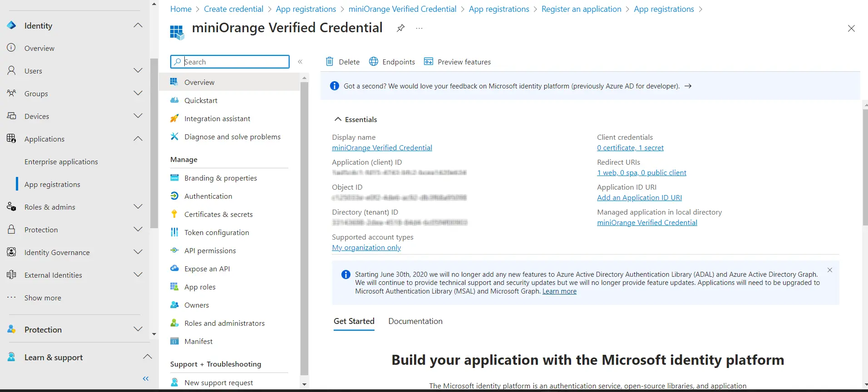Expand the External Identities chevron
The height and width of the screenshot is (392, 868).
pos(138,274)
